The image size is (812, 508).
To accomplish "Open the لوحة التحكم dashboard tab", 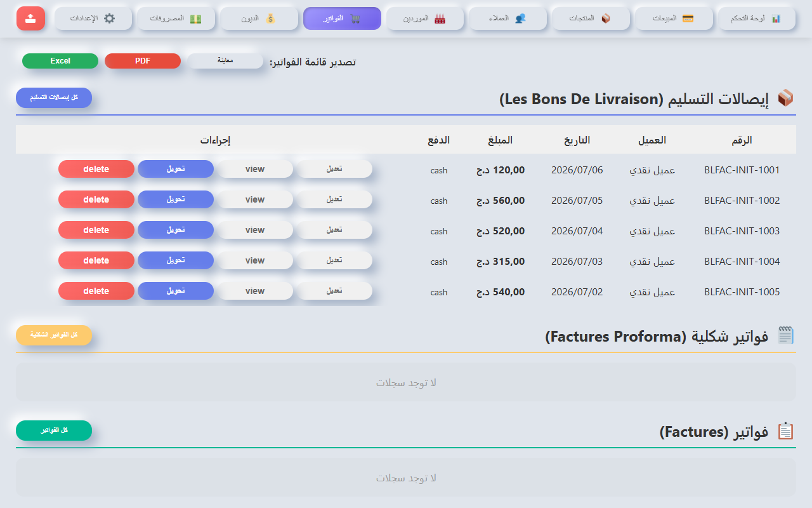I will [x=757, y=18].
